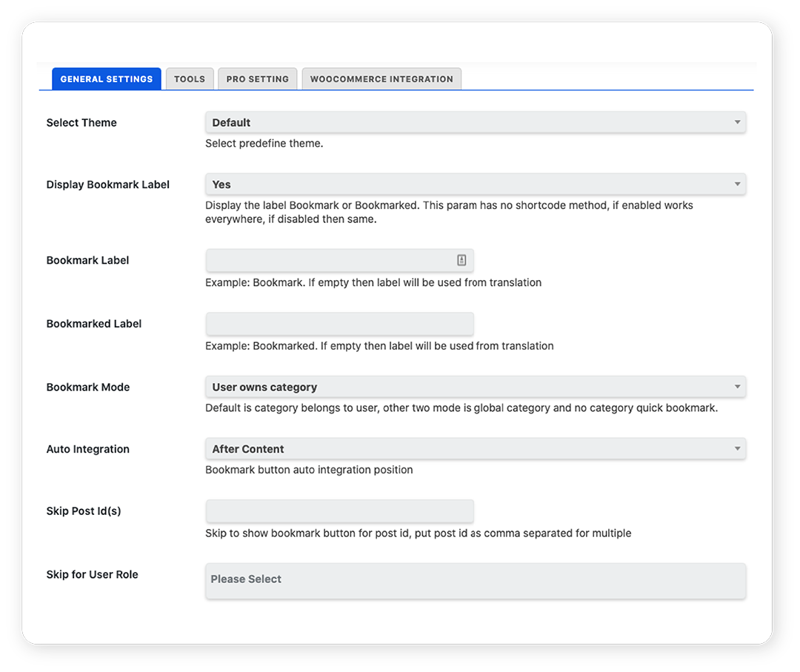Click the autofill icon in Bookmark Label field
Image resolution: width=800 pixels, height=672 pixels.
(x=461, y=260)
